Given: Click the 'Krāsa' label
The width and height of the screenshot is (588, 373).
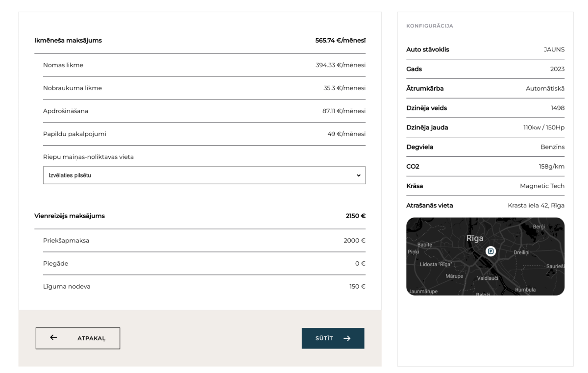Looking at the screenshot, I should tap(415, 186).
